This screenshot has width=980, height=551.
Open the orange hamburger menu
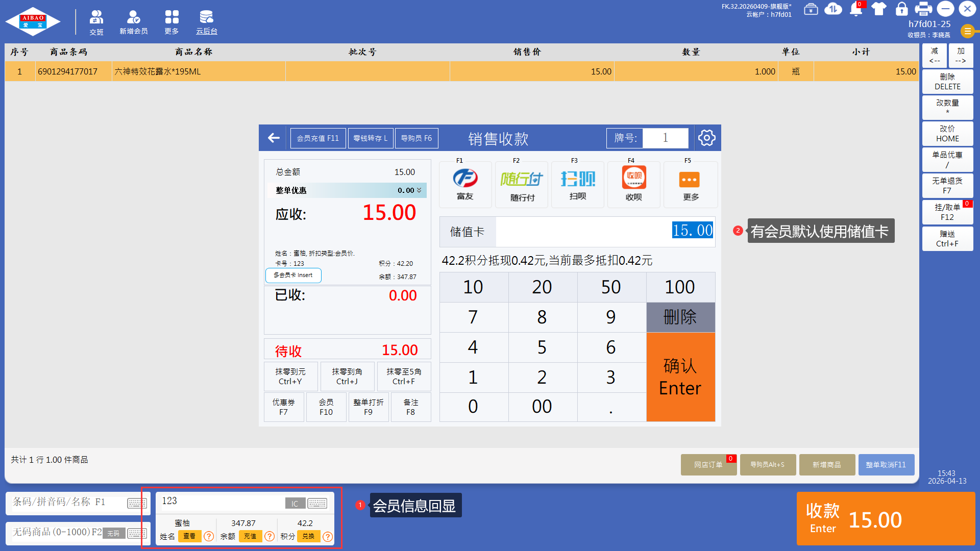tap(967, 31)
